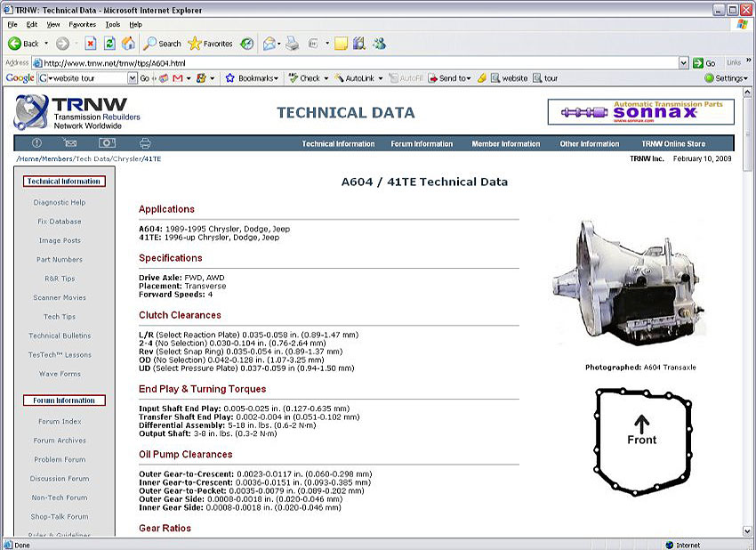Screen dimensions: 756x550
Task: Click the camera icon in the TRNW navigation bar
Action: click(107, 143)
